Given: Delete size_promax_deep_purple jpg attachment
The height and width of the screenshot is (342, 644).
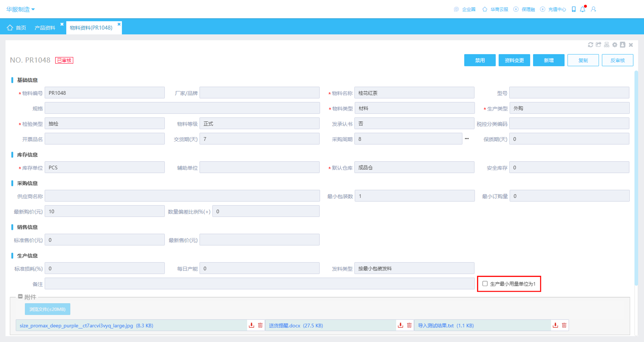Looking at the screenshot, I should coord(260,325).
